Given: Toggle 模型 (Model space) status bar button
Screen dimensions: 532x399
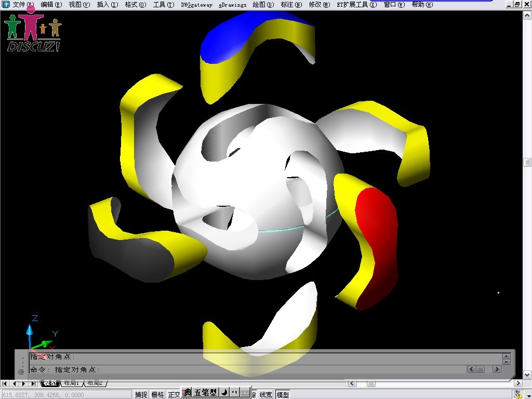Looking at the screenshot, I should [x=283, y=394].
